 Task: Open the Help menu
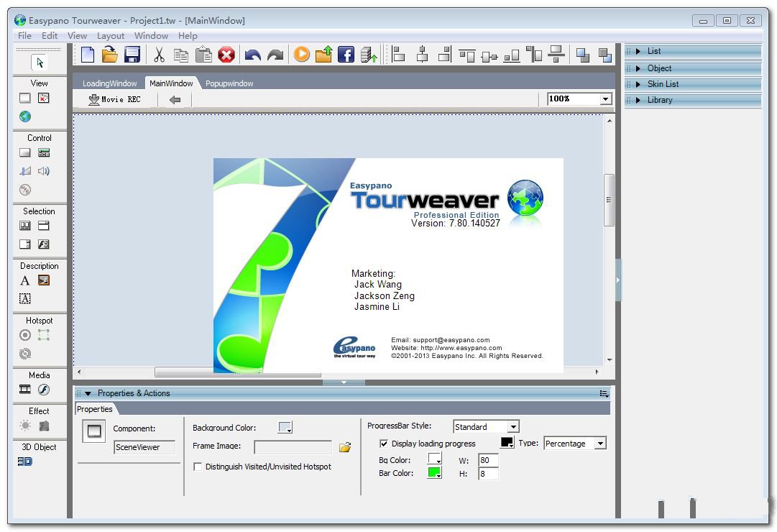(x=188, y=36)
